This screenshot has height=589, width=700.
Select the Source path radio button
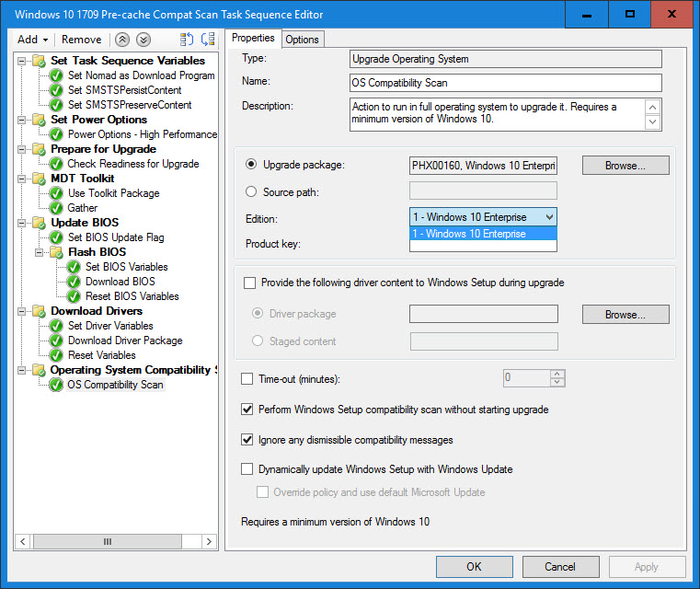pos(251,191)
